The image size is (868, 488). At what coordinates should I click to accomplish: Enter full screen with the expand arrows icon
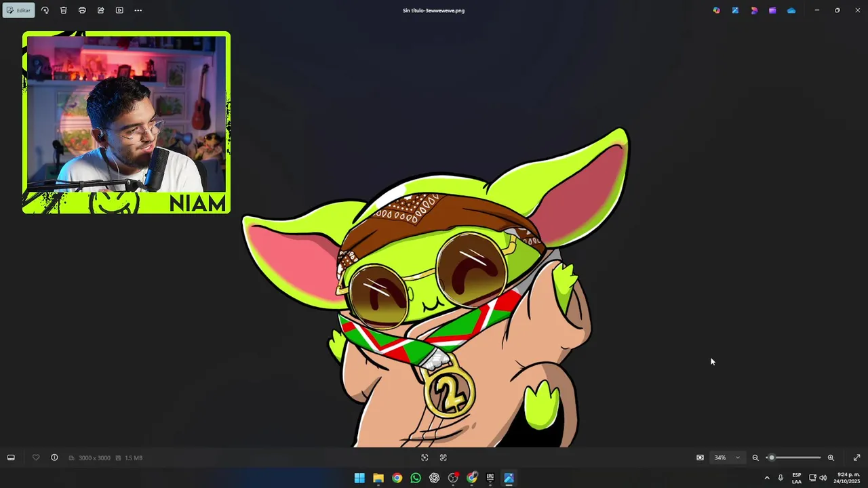(x=856, y=457)
